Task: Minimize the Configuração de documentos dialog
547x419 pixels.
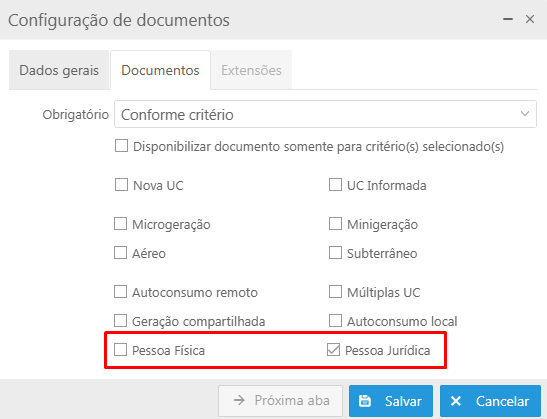Action: pyautogui.click(x=508, y=19)
